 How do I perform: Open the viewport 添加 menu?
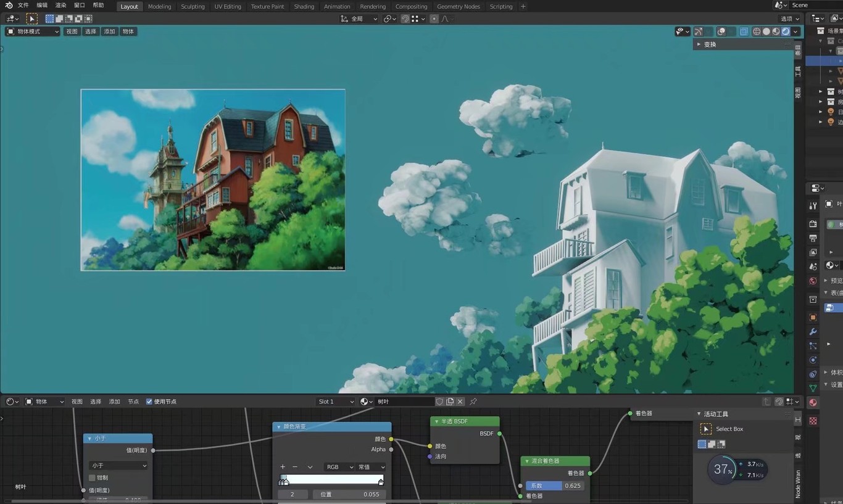[109, 31]
